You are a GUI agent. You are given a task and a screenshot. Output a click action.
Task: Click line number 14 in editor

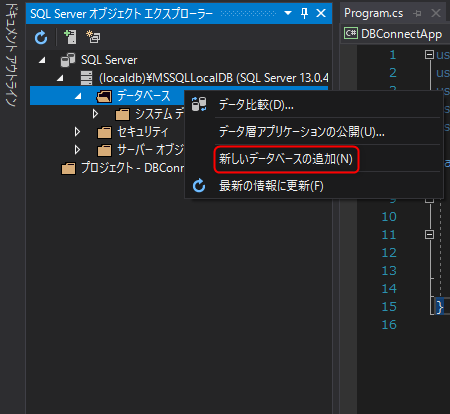pos(389,289)
